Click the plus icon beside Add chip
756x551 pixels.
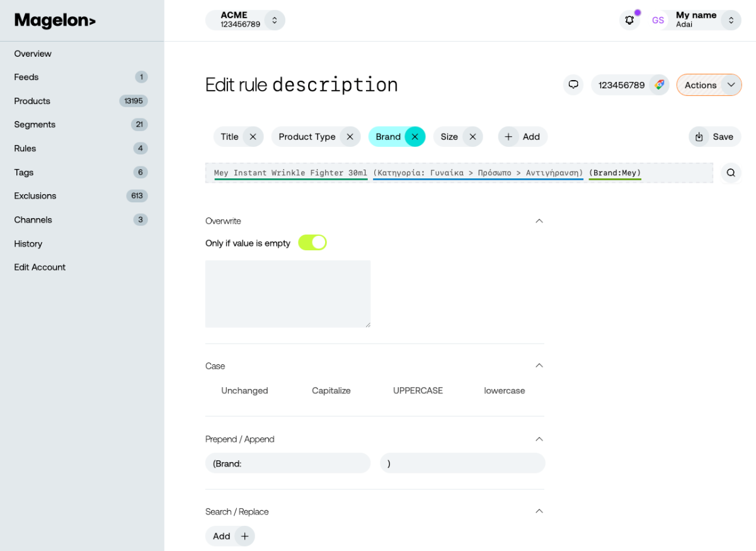(x=508, y=137)
